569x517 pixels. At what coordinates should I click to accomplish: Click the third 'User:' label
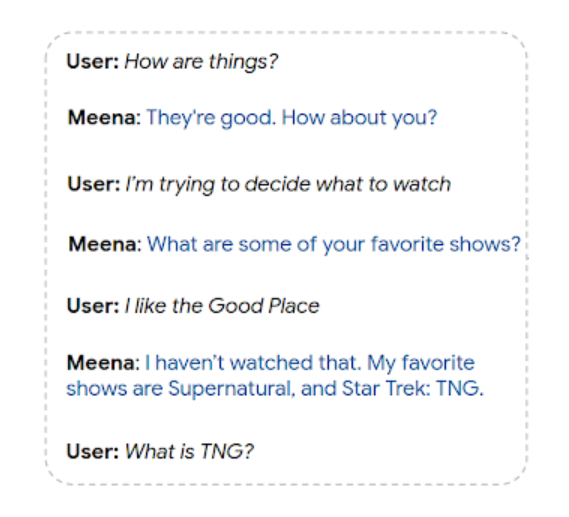click(93, 306)
